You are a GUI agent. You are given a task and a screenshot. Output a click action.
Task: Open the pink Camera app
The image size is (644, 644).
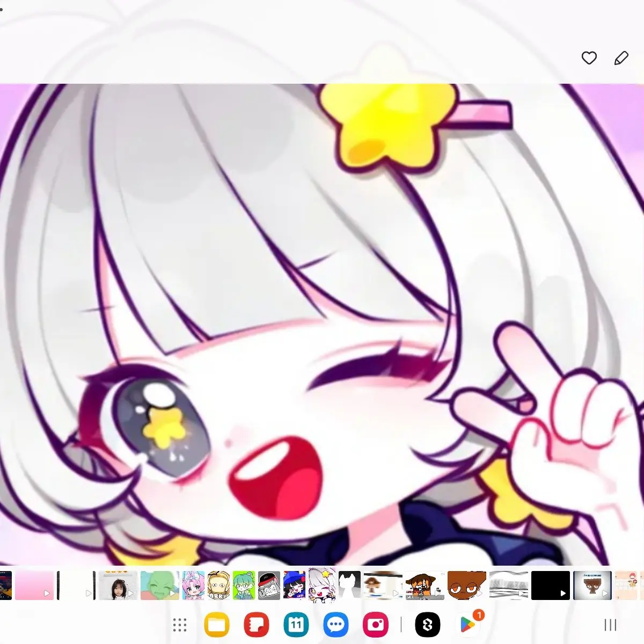pyautogui.click(x=376, y=625)
